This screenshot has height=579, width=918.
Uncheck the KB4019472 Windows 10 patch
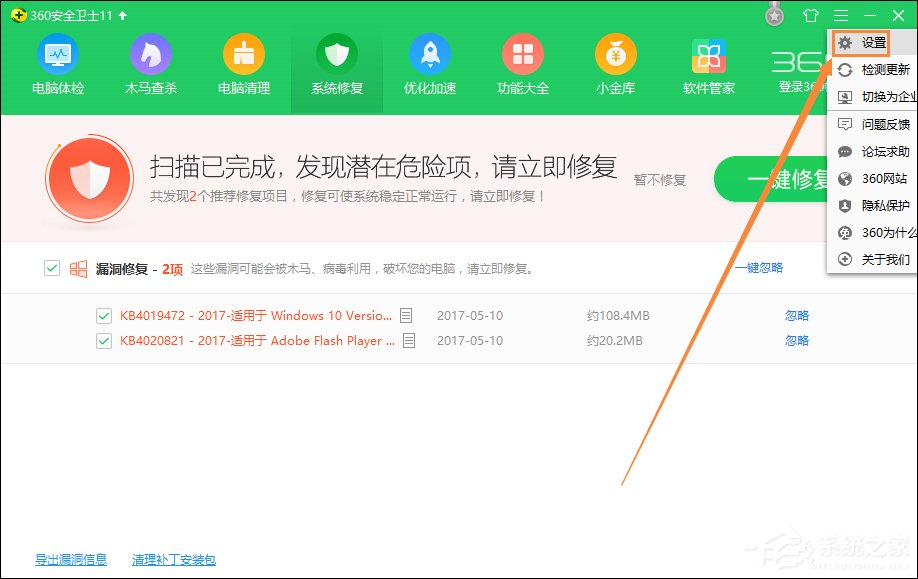tap(103, 315)
